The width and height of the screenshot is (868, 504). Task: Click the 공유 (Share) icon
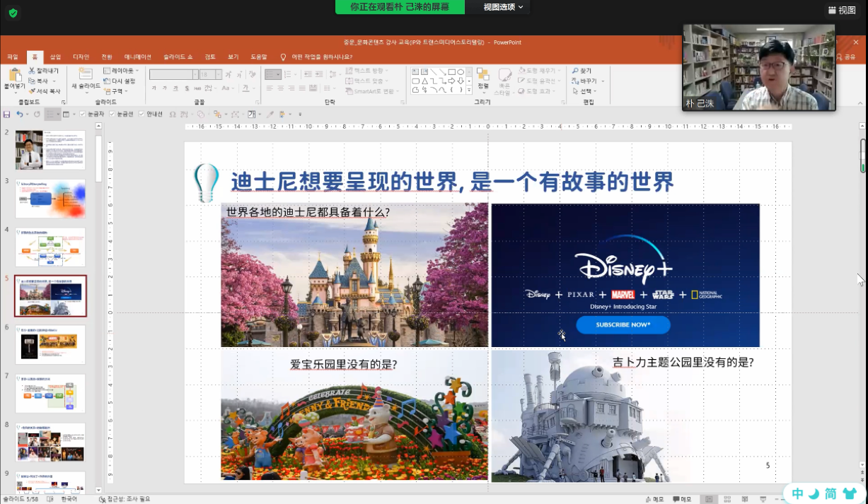[845, 57]
